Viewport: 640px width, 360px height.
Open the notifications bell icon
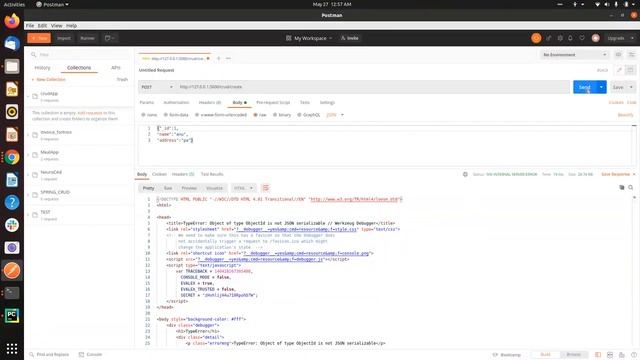570,38
